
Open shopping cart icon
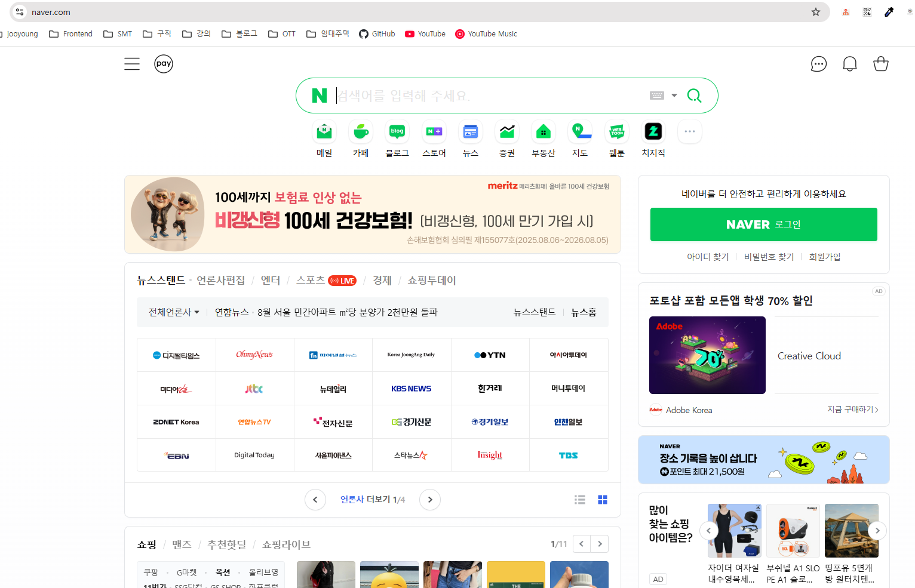pos(881,64)
